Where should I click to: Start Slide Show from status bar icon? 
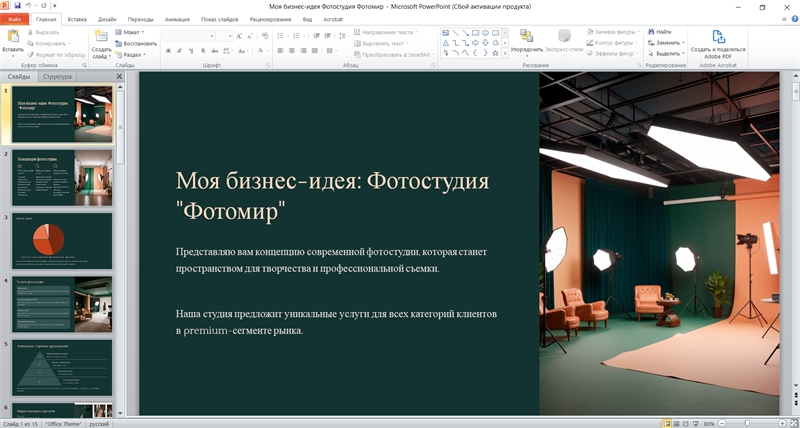click(694, 424)
